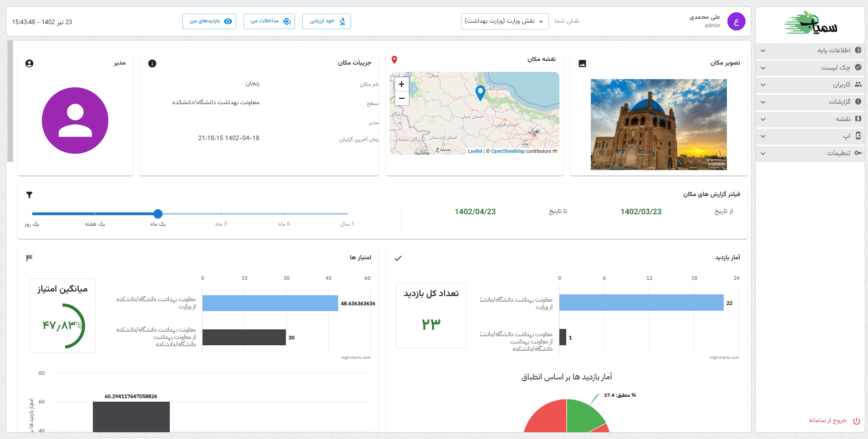The height and width of the screenshot is (439, 868).
Task: Expand the اپ menu chevron
Action: click(763, 136)
